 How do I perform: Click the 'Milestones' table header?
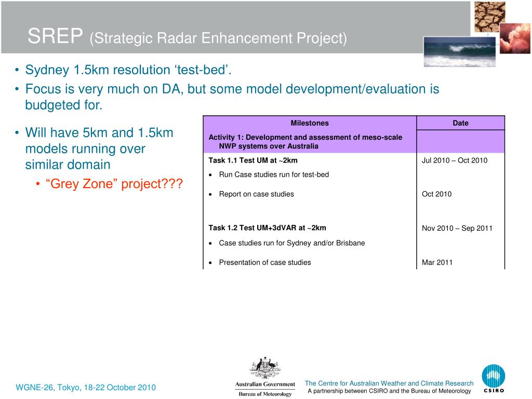click(310, 123)
